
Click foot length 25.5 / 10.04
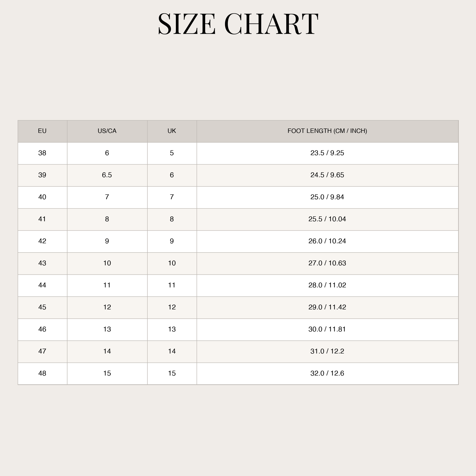point(327,219)
